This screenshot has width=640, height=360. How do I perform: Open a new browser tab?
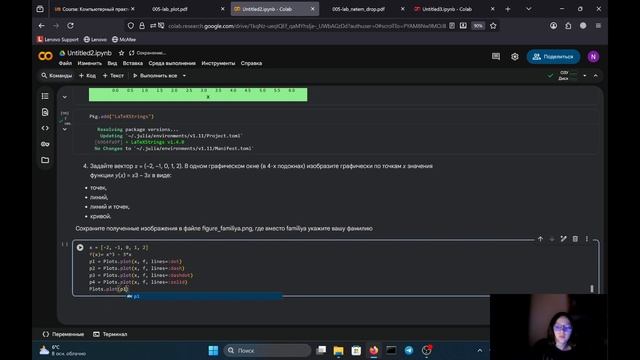tap(508, 9)
